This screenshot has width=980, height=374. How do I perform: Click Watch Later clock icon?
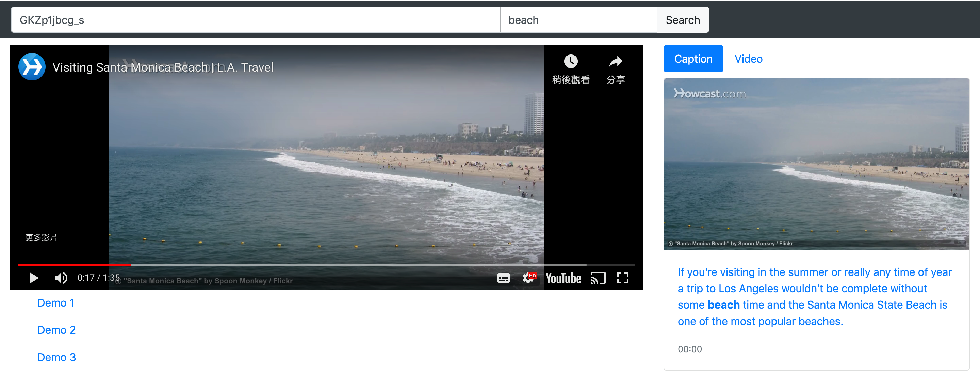point(570,62)
